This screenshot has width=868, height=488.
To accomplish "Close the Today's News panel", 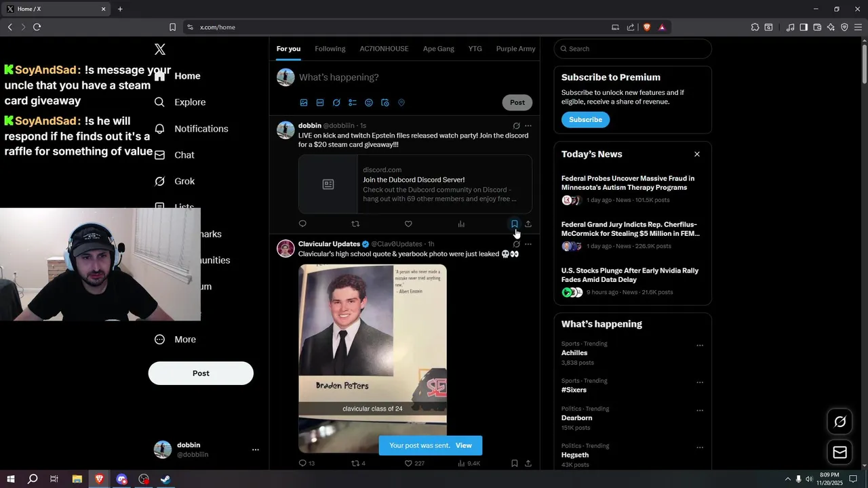I will coord(697,155).
